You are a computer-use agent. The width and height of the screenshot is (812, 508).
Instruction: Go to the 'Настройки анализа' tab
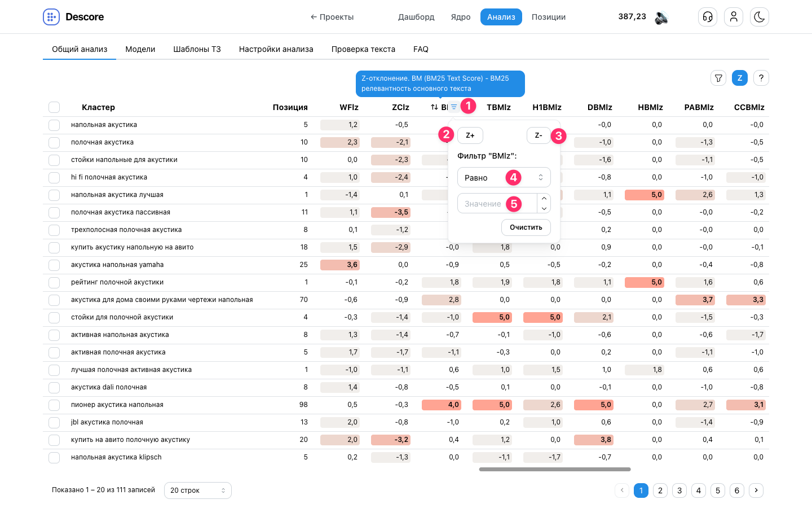click(x=276, y=49)
